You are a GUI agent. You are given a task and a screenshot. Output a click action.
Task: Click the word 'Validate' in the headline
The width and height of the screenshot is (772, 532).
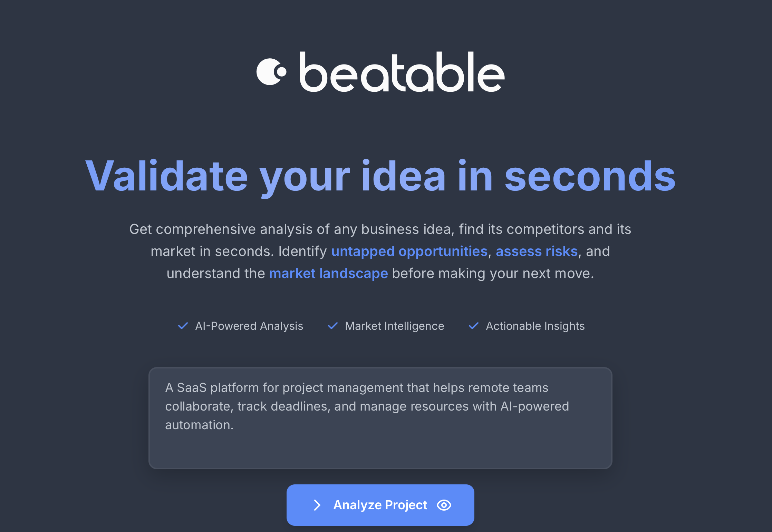166,176
